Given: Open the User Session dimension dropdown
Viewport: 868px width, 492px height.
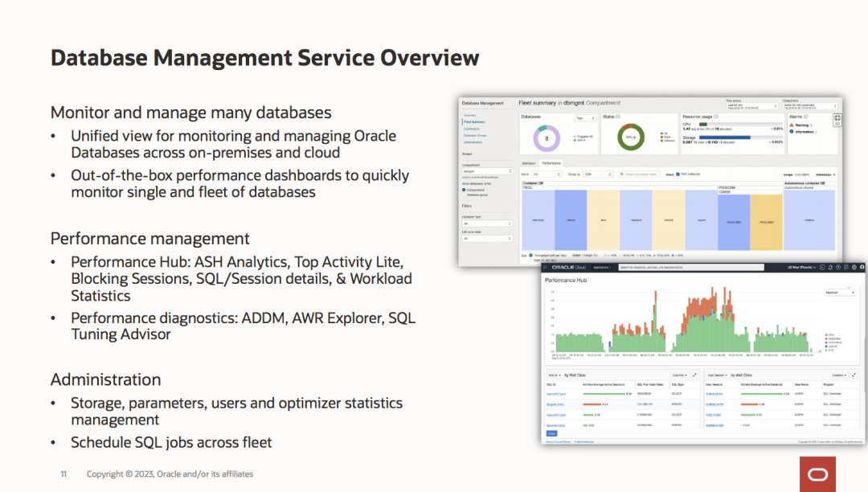Looking at the screenshot, I should [718, 375].
